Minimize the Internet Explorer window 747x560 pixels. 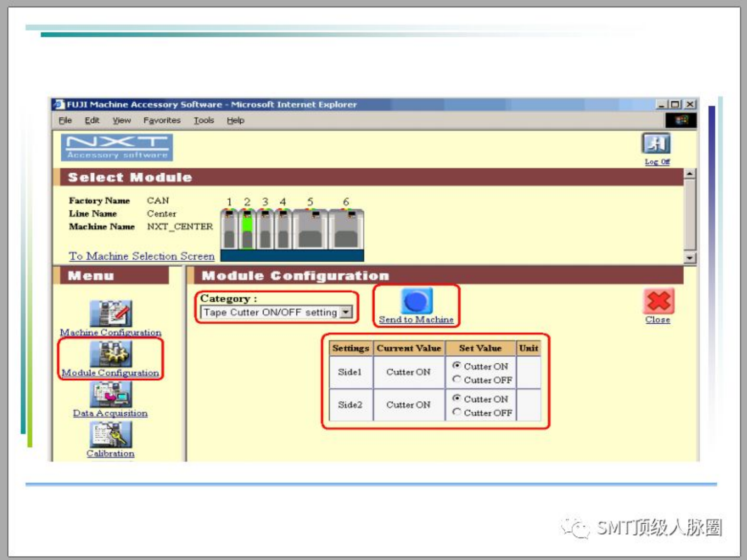(662, 104)
